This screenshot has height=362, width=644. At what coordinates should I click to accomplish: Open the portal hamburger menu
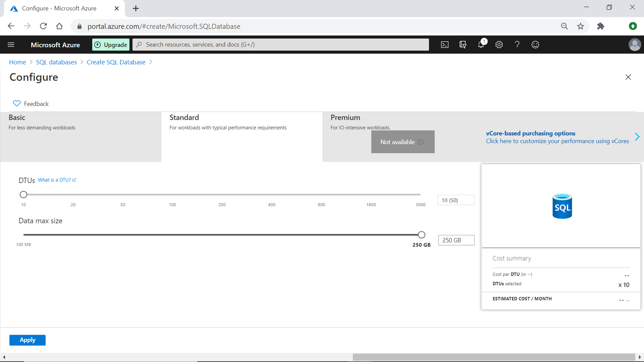(11, 45)
